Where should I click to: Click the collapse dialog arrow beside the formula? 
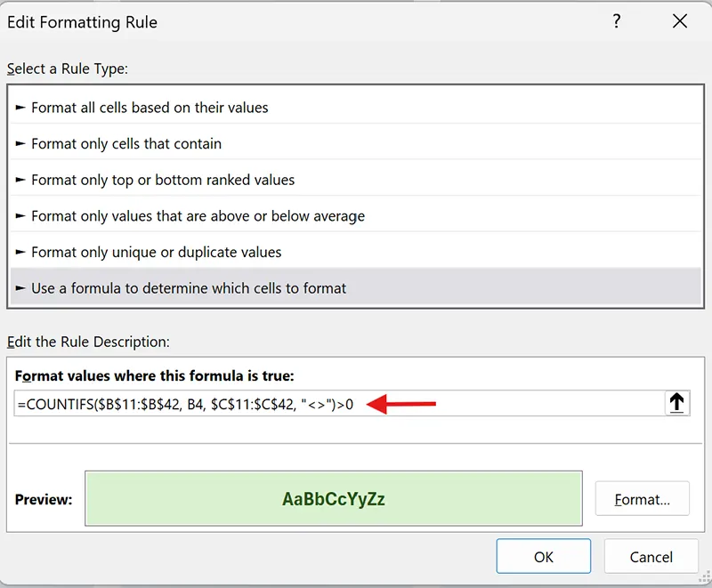pos(677,404)
